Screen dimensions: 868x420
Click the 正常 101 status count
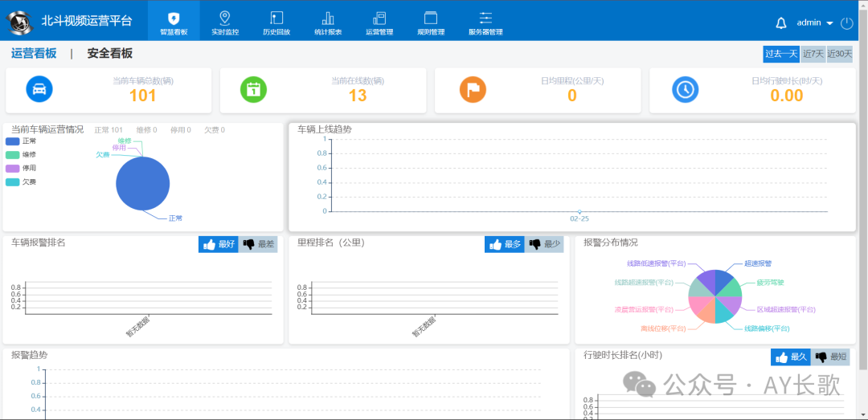click(x=108, y=130)
